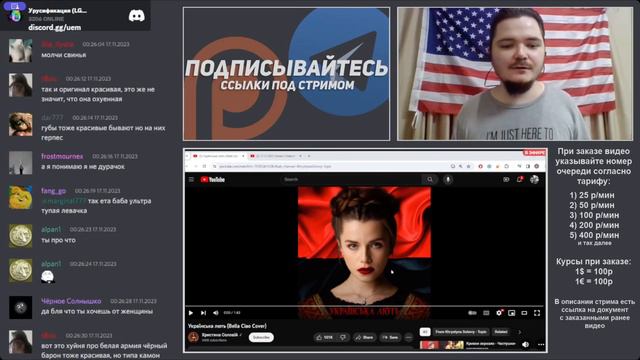Enter fullscreen in YouTube player
640x360 pixels.
pyautogui.click(x=537, y=313)
